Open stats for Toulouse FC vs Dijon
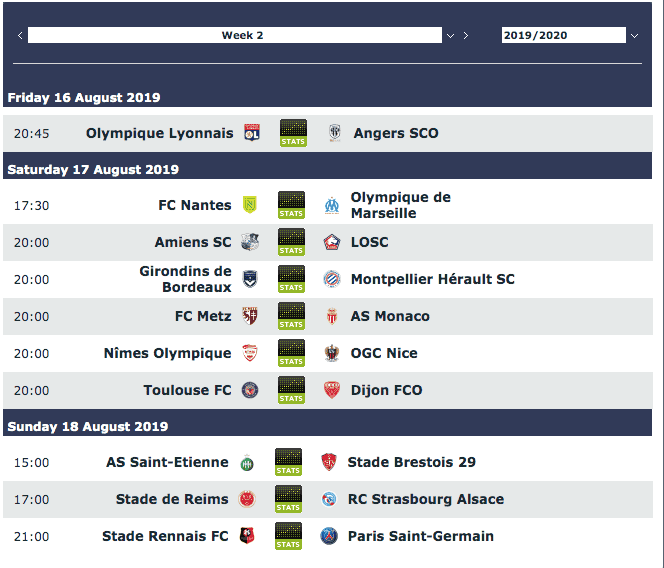This screenshot has height=568, width=664. pyautogui.click(x=291, y=390)
